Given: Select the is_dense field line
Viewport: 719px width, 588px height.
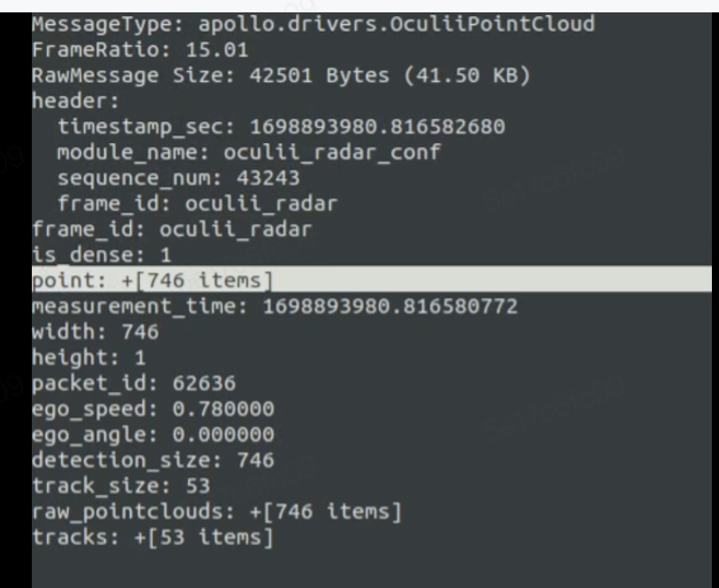Looking at the screenshot, I should (x=101, y=256).
